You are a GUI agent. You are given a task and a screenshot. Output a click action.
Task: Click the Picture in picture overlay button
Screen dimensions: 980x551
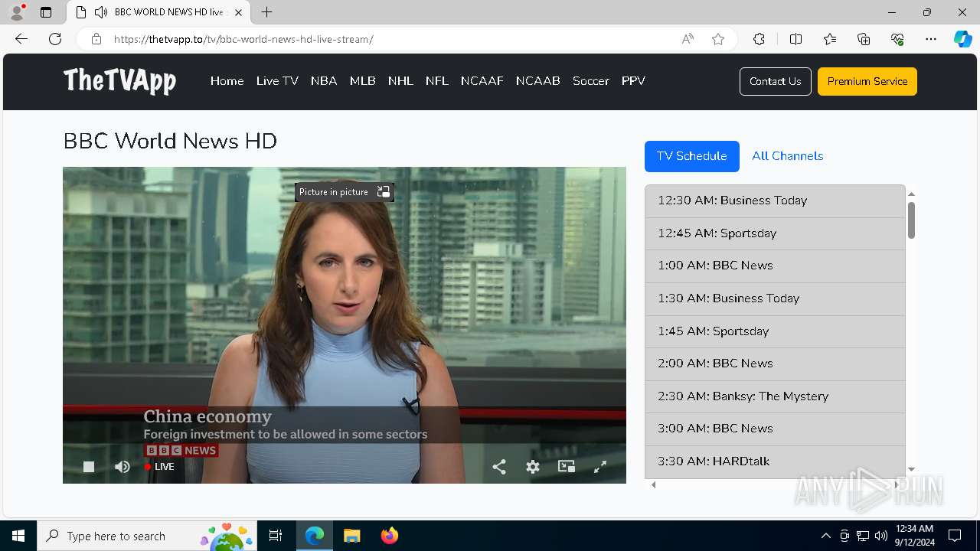[345, 192]
